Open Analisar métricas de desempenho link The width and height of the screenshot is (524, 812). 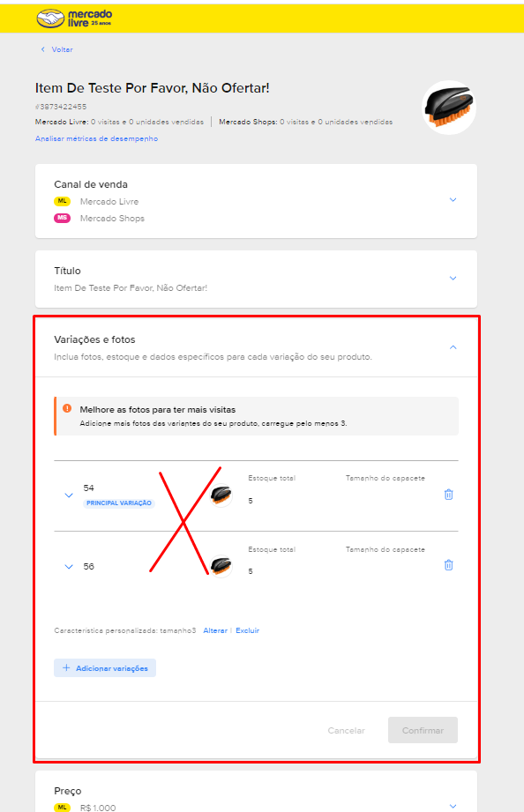tap(96, 138)
